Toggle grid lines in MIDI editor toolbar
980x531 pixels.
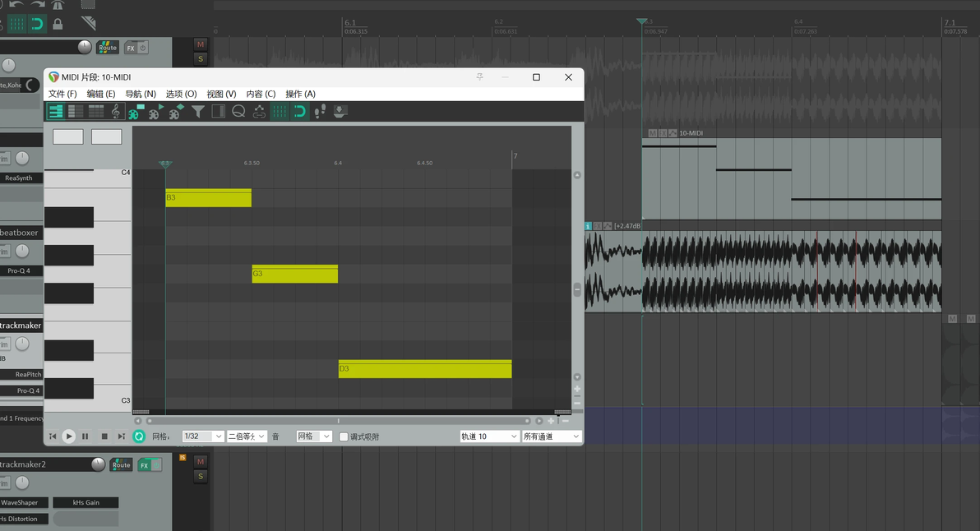click(x=280, y=111)
